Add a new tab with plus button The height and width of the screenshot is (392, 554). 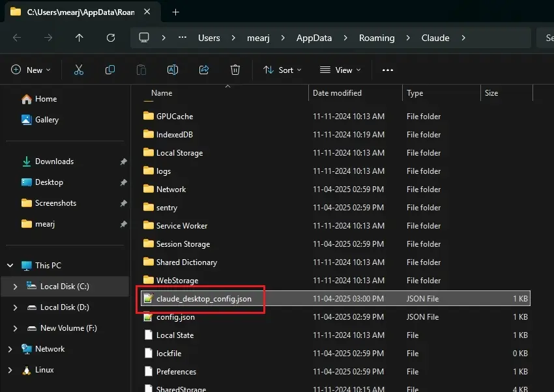tap(175, 12)
